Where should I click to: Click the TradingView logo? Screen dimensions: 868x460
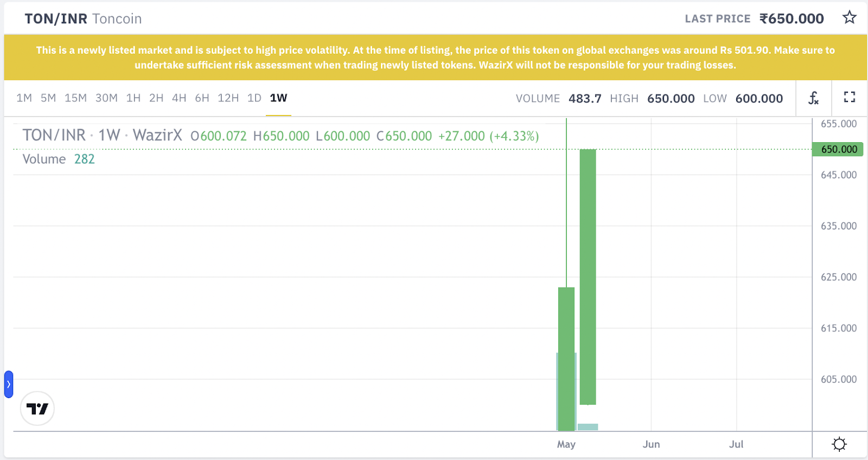pos(37,408)
